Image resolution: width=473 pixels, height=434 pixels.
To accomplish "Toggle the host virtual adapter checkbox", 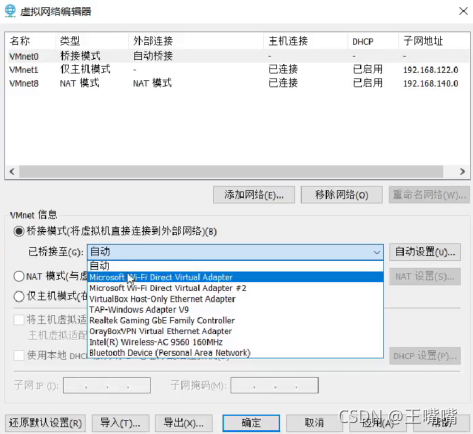I will (x=19, y=320).
